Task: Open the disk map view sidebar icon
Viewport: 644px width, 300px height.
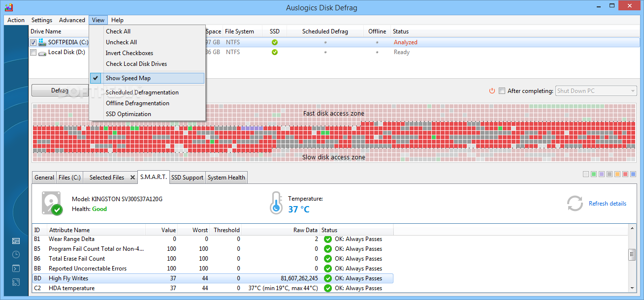Action: pos(16,241)
